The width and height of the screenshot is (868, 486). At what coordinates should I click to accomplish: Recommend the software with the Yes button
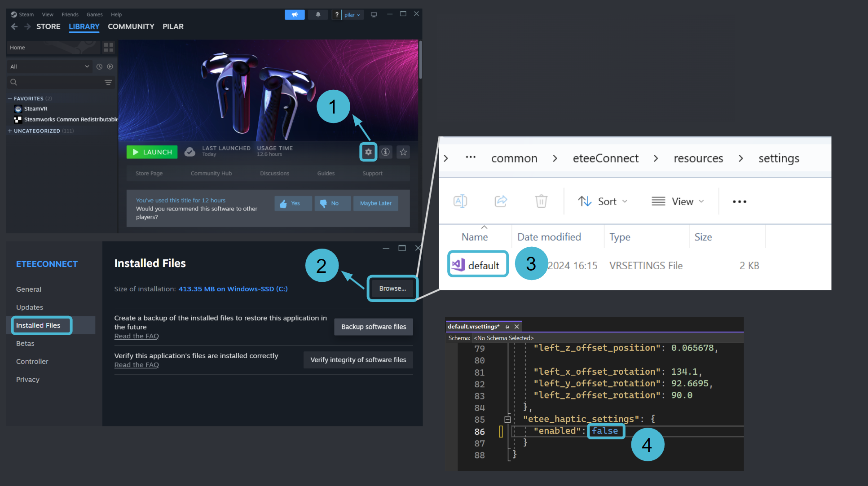tap(293, 203)
